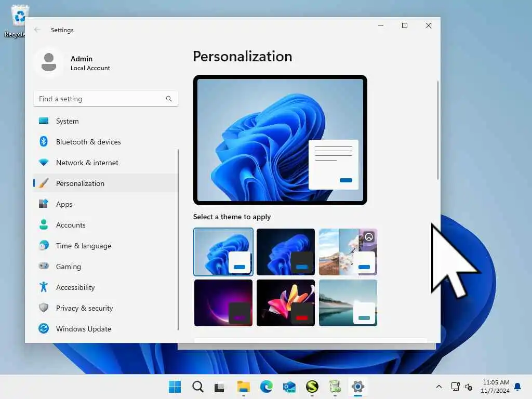Go to Privacy & security
The width and height of the screenshot is (532, 399).
click(105, 308)
